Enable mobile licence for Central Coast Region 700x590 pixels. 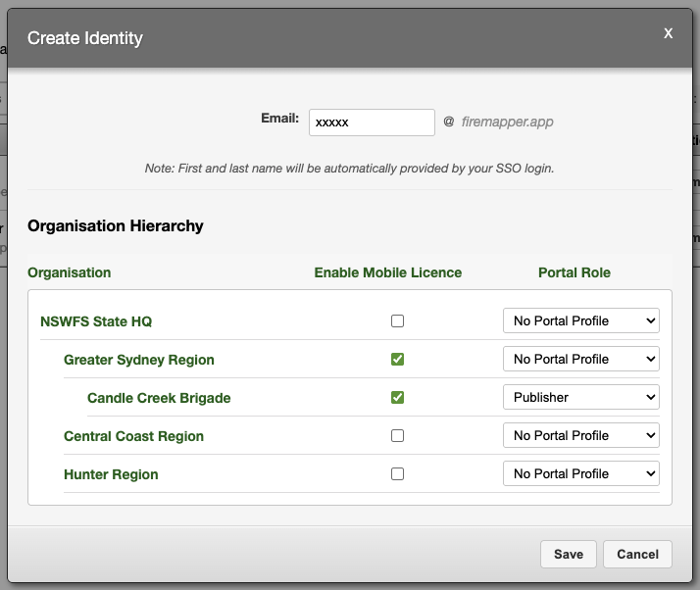pyautogui.click(x=397, y=435)
